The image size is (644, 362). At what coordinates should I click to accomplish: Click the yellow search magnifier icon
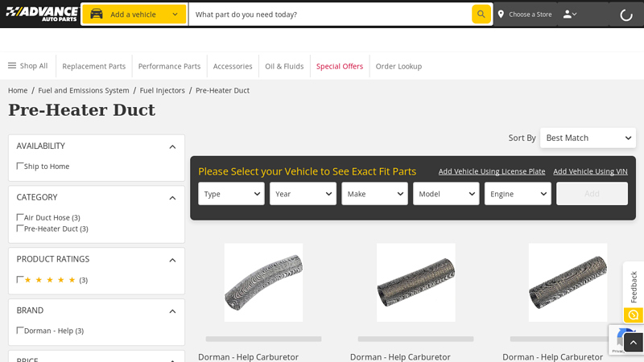pyautogui.click(x=481, y=14)
